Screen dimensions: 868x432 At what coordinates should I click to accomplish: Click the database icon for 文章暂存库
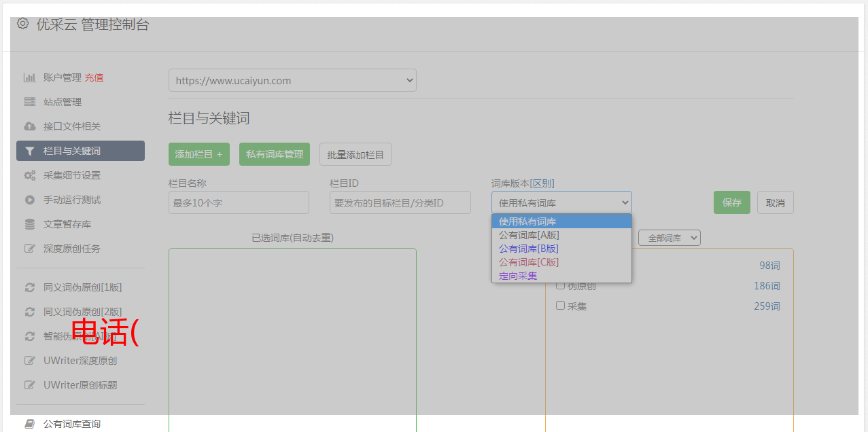(x=30, y=224)
